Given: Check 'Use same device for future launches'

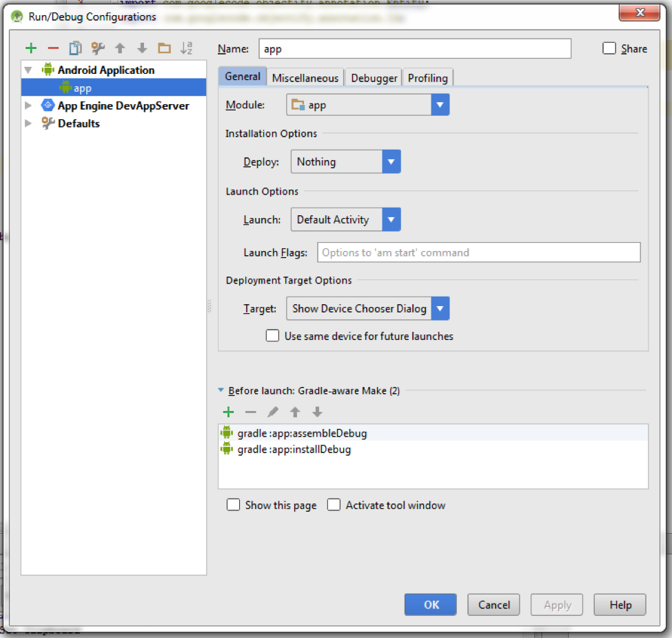Looking at the screenshot, I should click(273, 336).
